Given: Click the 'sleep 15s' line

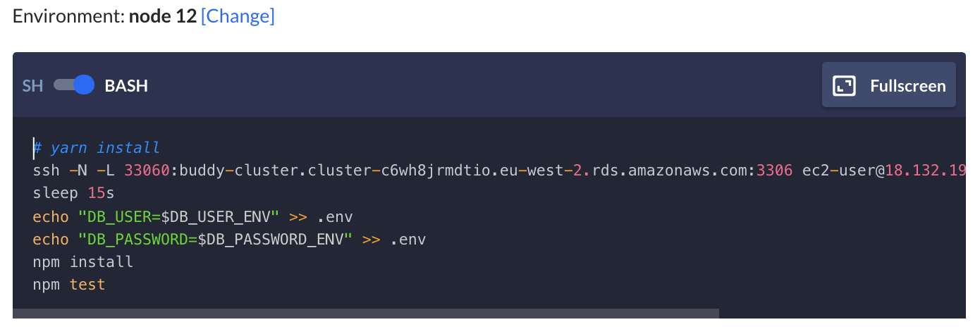Looking at the screenshot, I should [x=74, y=193].
